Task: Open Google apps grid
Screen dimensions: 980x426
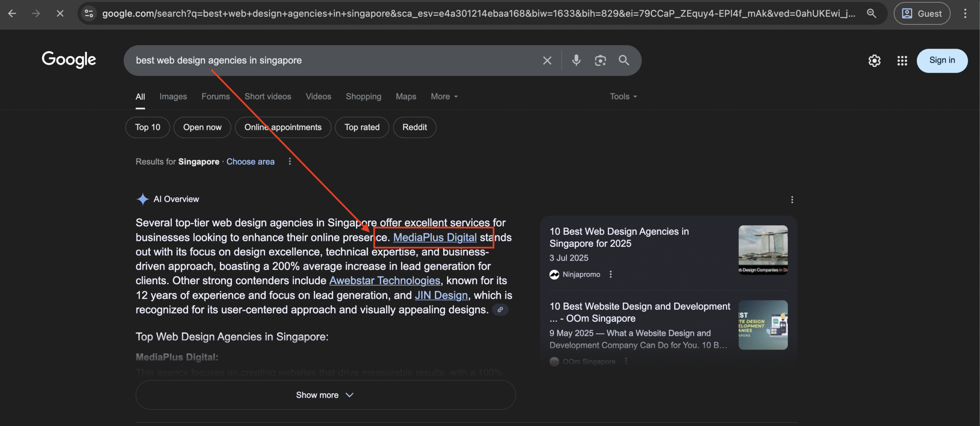Action: 902,61
